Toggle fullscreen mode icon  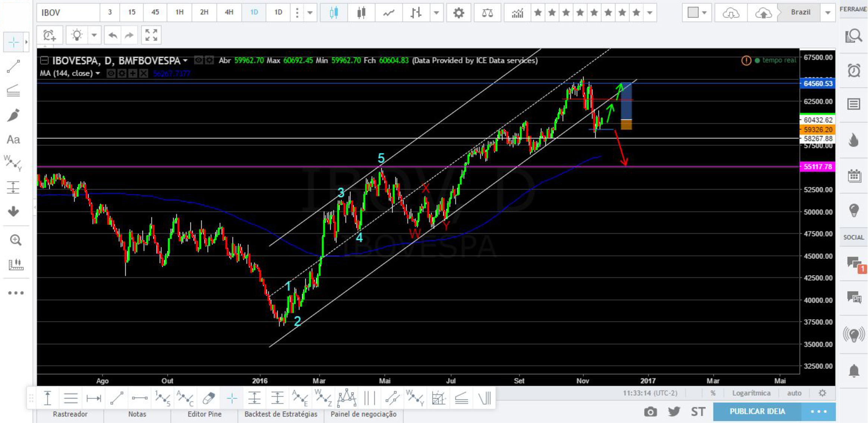point(151,35)
